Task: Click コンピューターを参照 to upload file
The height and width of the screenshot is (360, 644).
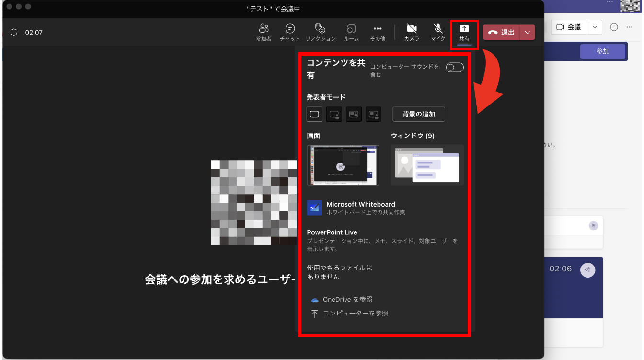Action: tap(355, 314)
